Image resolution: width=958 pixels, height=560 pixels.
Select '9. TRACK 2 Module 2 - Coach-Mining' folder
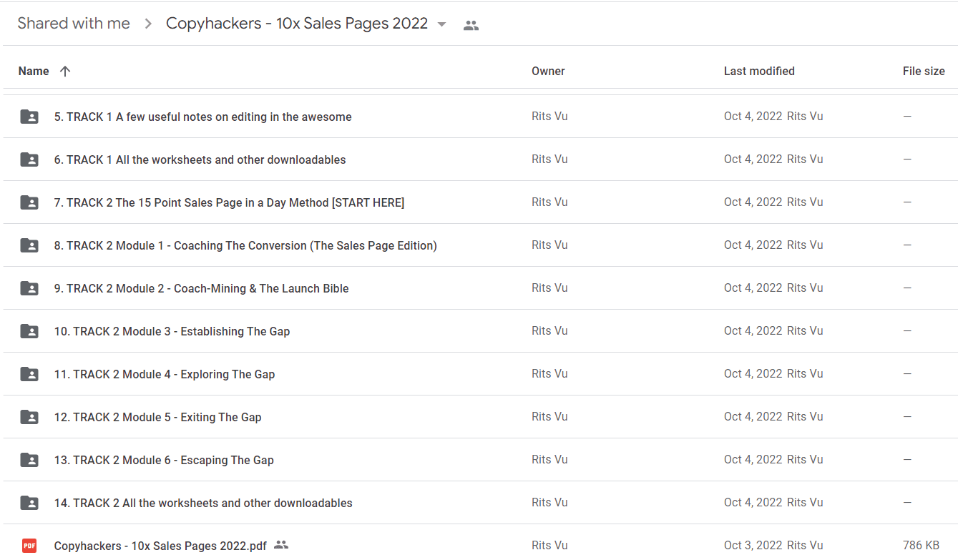coord(202,289)
